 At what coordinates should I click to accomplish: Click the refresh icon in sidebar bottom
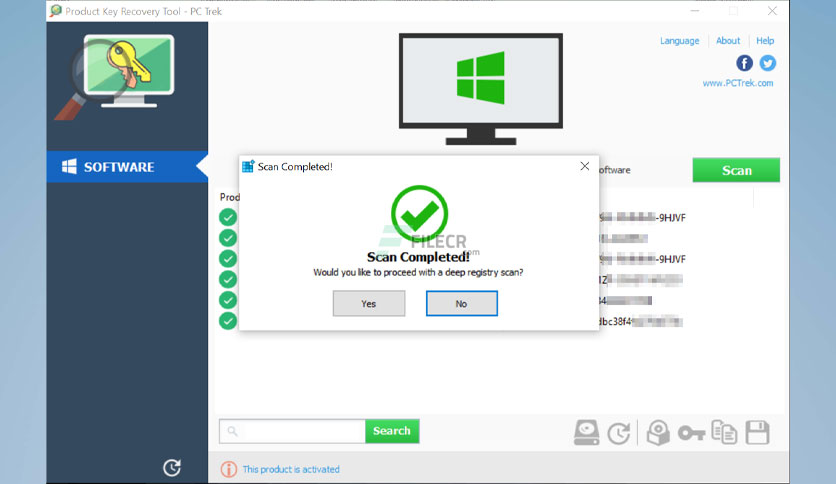(x=172, y=467)
